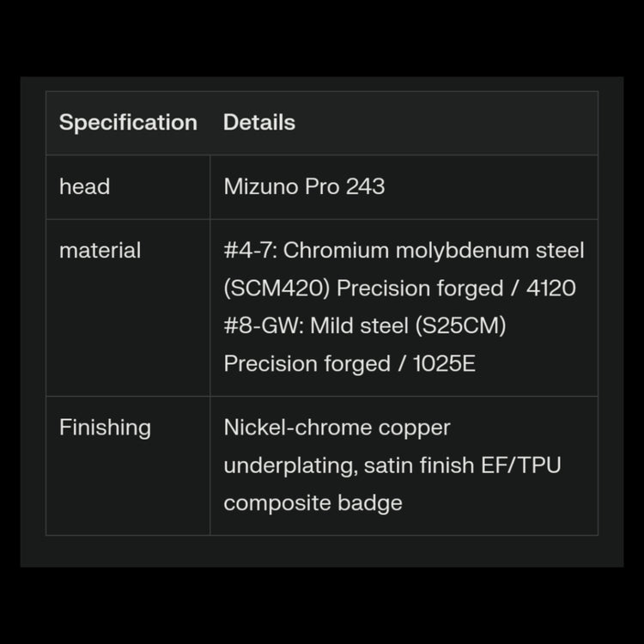Click the Specification column header

coord(128,123)
